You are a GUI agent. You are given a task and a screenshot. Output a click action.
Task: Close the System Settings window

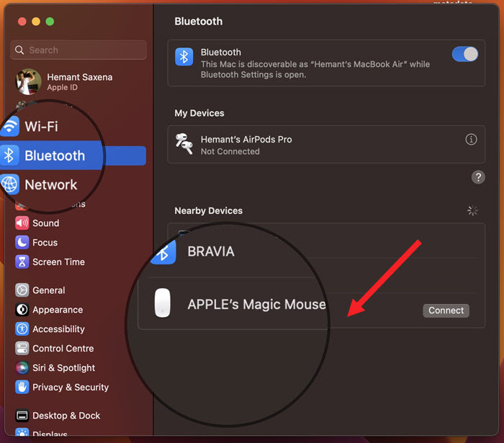pyautogui.click(x=22, y=22)
